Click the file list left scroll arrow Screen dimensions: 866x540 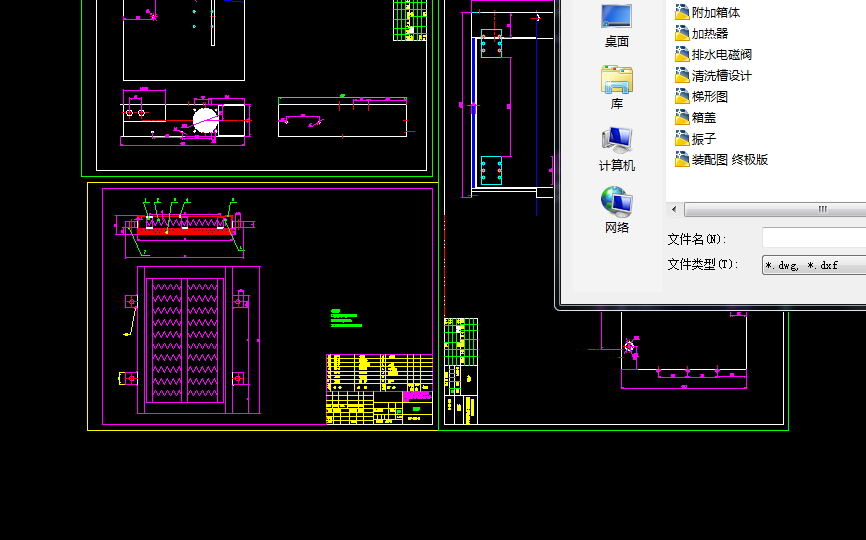click(x=674, y=209)
